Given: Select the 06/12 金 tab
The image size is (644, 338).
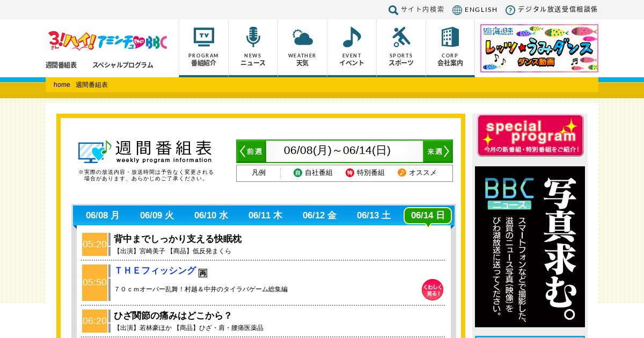Looking at the screenshot, I should (x=319, y=216).
